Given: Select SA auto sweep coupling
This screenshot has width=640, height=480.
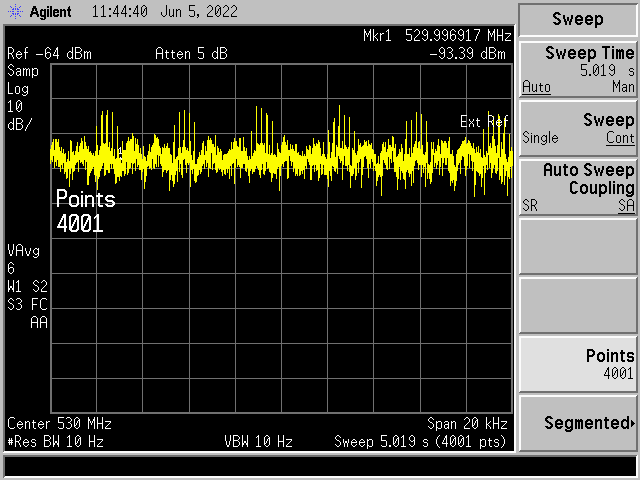Looking at the screenshot, I should point(626,205).
